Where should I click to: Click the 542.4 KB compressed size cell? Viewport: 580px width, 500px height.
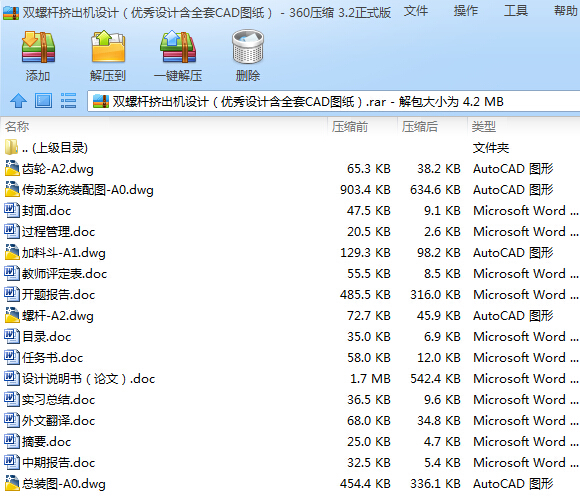435,379
